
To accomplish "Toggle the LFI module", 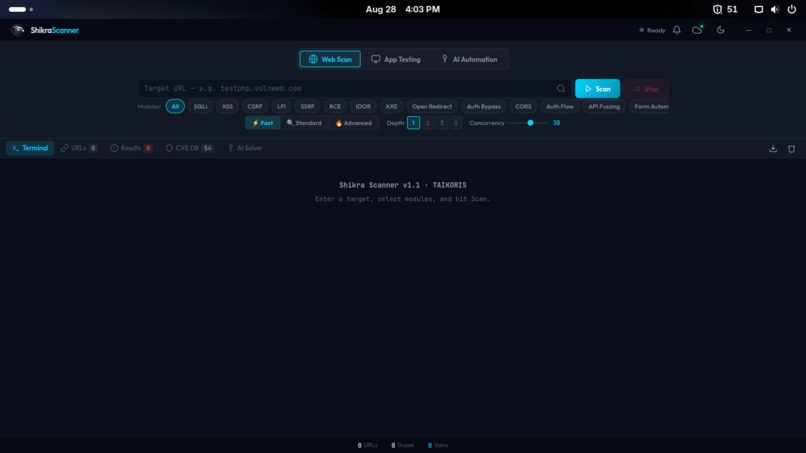I will click(281, 106).
